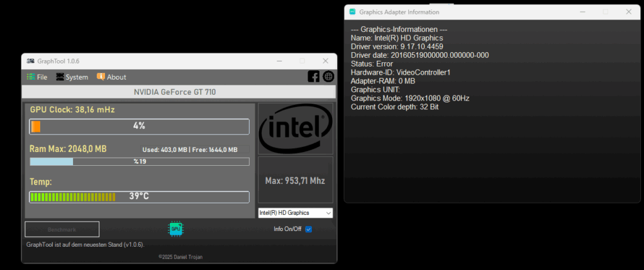644x270 pixels.
Task: Click the NVIDIA GeForce GT 710 header
Action: point(179,92)
